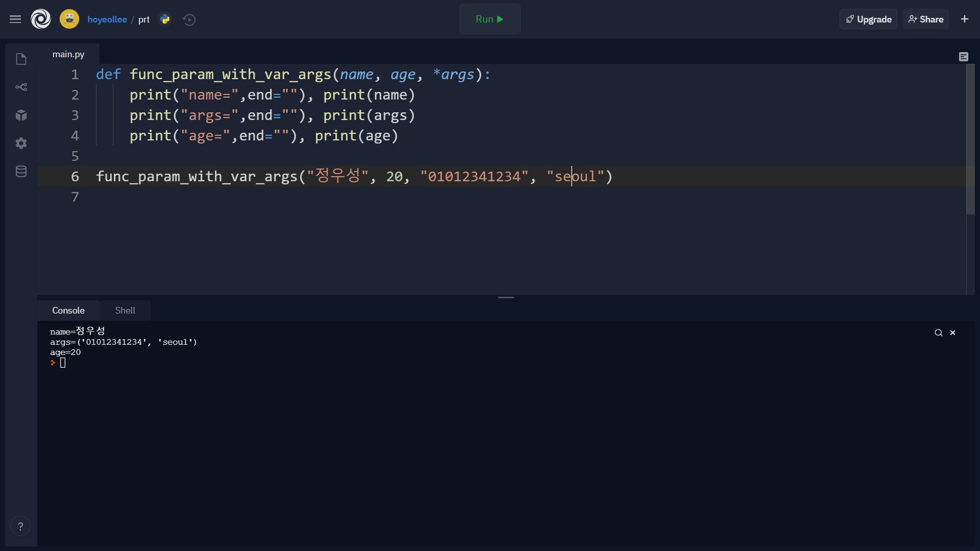This screenshot has height=551, width=980.
Task: Open the Database panel
Action: pos(21,171)
